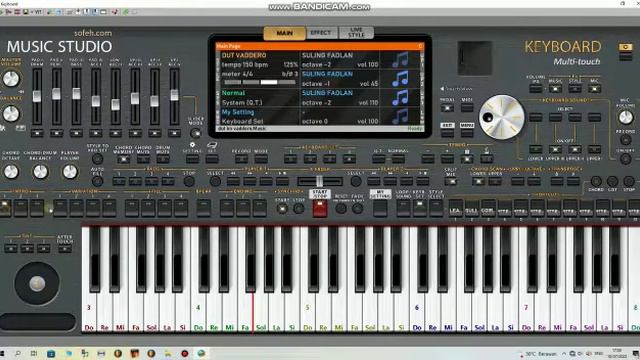This screenshot has height=360, width=640.
Task: Click the MIDI button
Action: [467, 108]
